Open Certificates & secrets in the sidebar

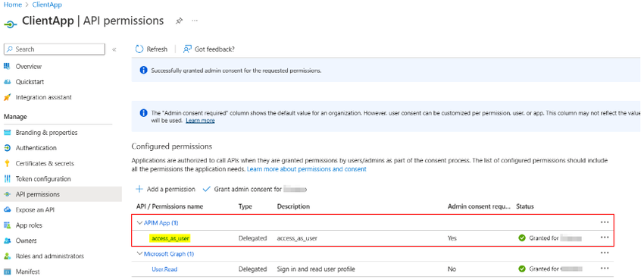(45, 163)
